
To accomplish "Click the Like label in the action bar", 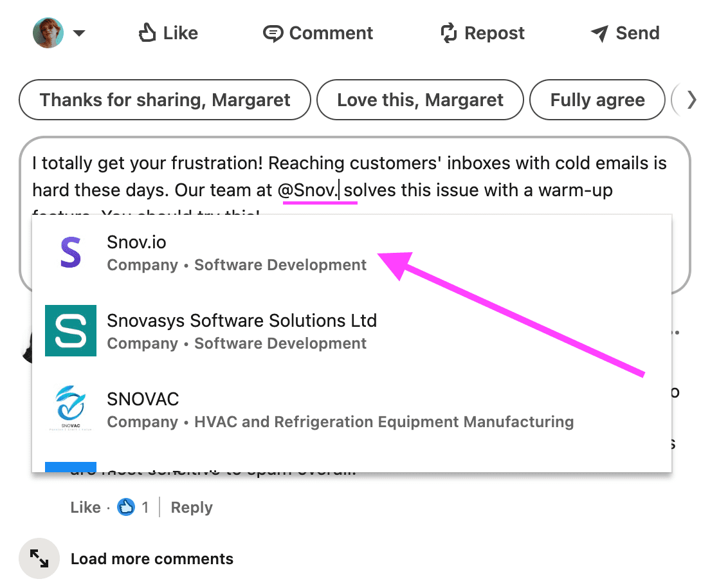I will click(x=180, y=33).
